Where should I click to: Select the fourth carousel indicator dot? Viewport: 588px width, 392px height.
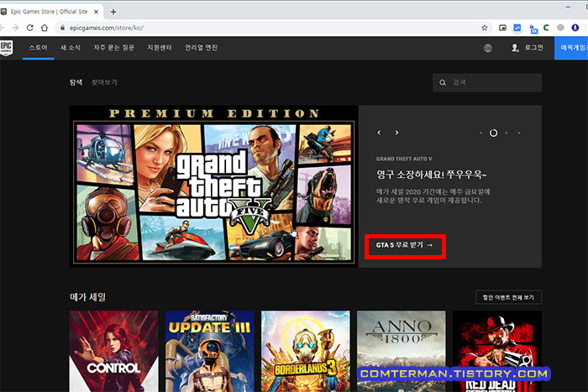click(519, 133)
